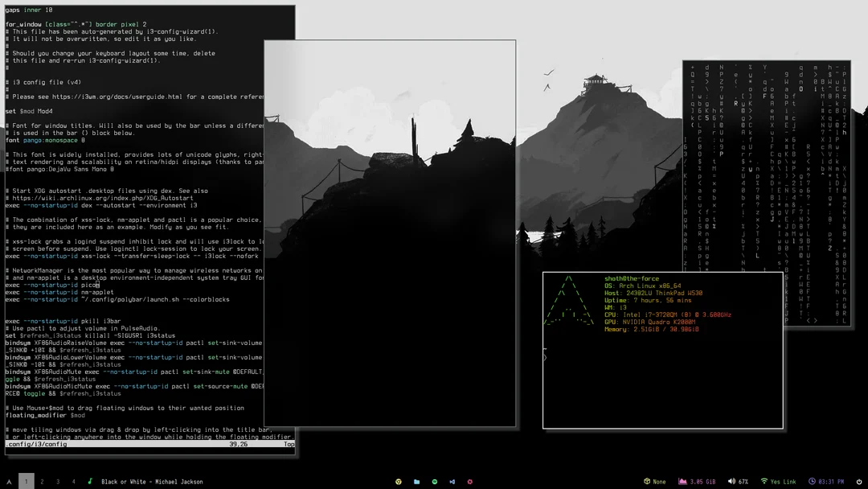This screenshot has width=868, height=489.
Task: Click the Yes Link network label
Action: 784,481
